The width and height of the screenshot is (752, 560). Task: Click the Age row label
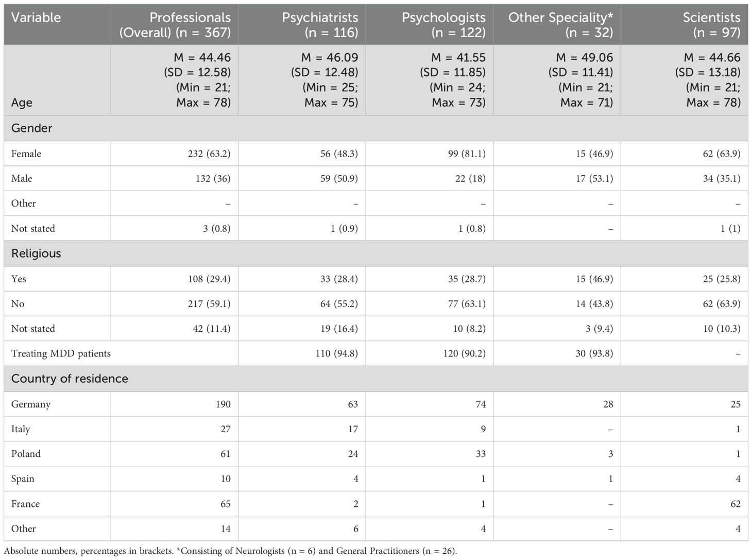click(x=22, y=103)
